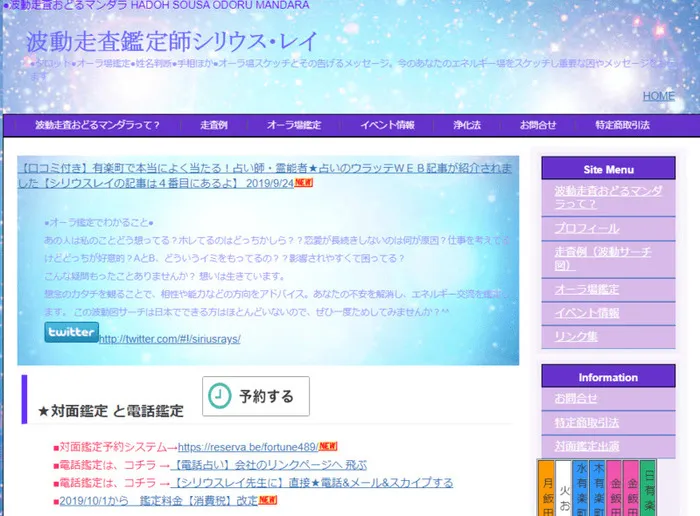Image resolution: width=700 pixels, height=516 pixels.
Task: Click the HOME link in the header
Action: [658, 96]
